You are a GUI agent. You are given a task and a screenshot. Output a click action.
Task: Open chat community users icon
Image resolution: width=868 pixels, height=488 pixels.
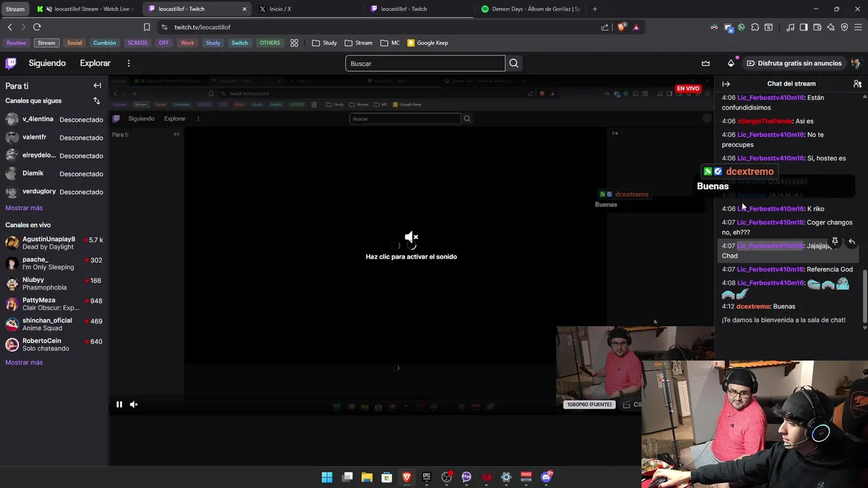coord(857,84)
